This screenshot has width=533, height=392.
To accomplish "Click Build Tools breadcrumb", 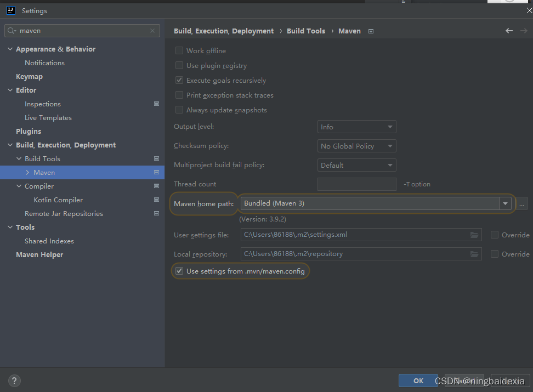I will coord(306,31).
